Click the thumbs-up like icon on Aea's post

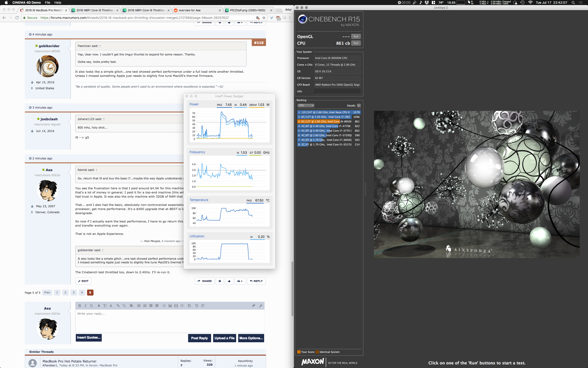coord(229,281)
